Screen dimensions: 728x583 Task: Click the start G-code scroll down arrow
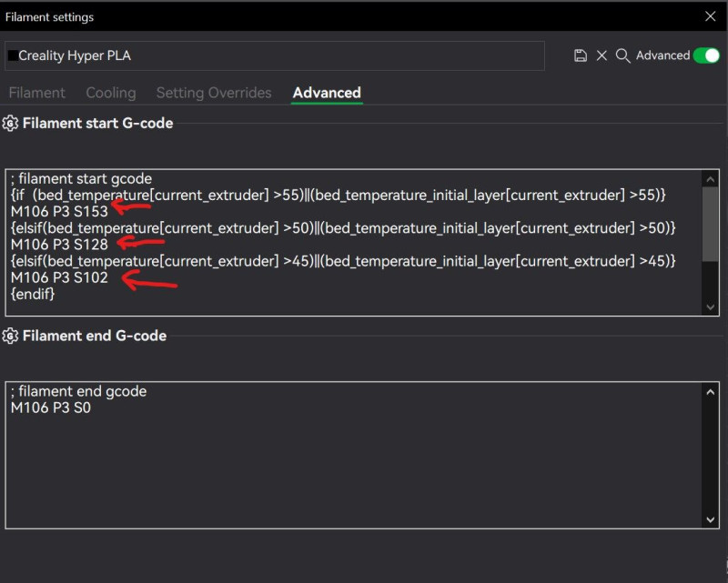[710, 307]
